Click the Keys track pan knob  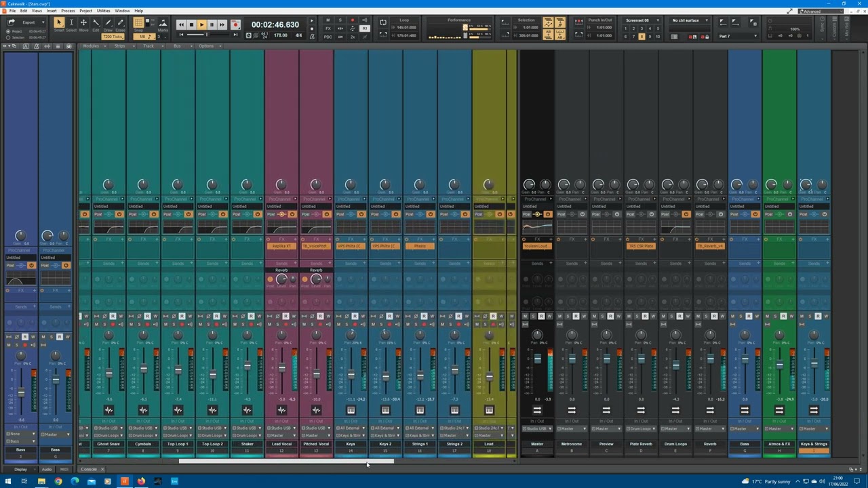[351, 335]
